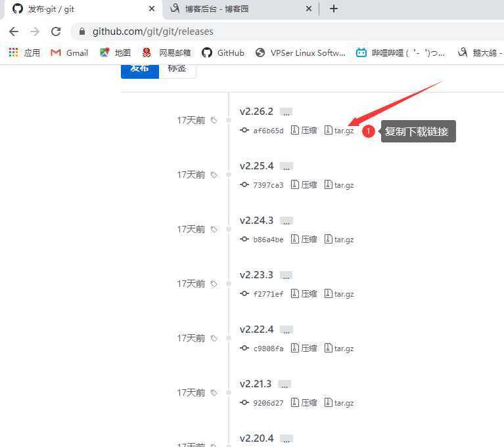Download the v2.22.4 压缩 zip archive

pyautogui.click(x=304, y=348)
